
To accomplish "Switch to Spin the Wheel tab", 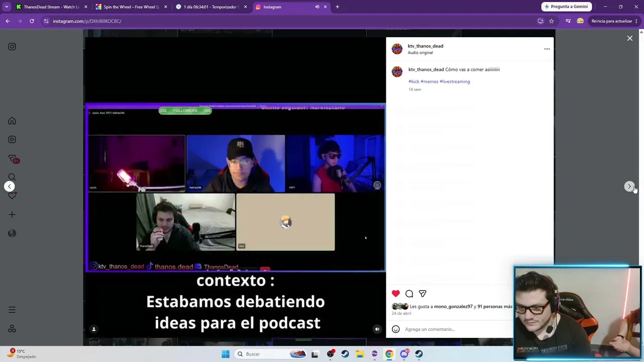I will coord(131,7).
